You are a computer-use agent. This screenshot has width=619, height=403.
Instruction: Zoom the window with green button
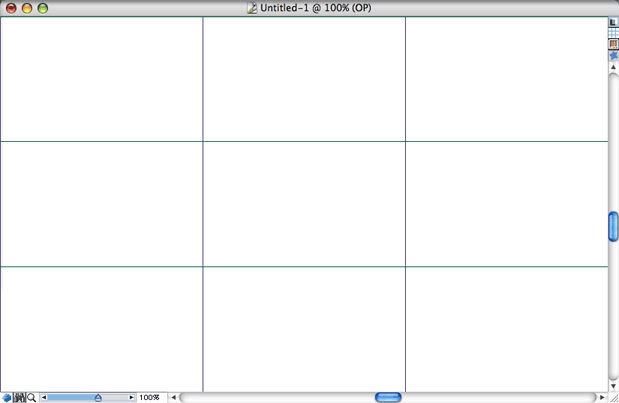click(x=43, y=8)
